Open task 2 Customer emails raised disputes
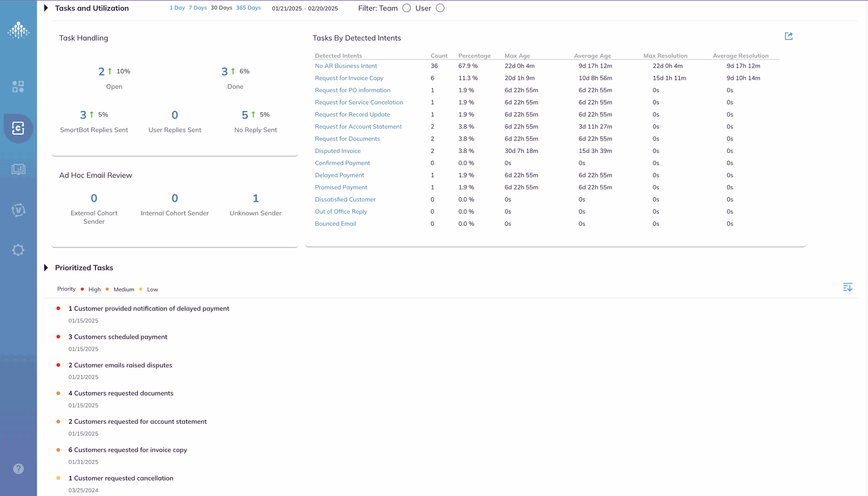 click(x=120, y=365)
